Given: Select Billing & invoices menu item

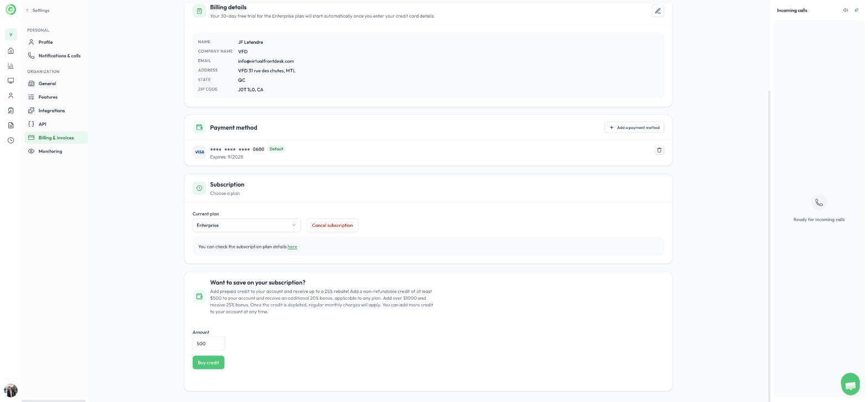Looking at the screenshot, I should click(56, 138).
